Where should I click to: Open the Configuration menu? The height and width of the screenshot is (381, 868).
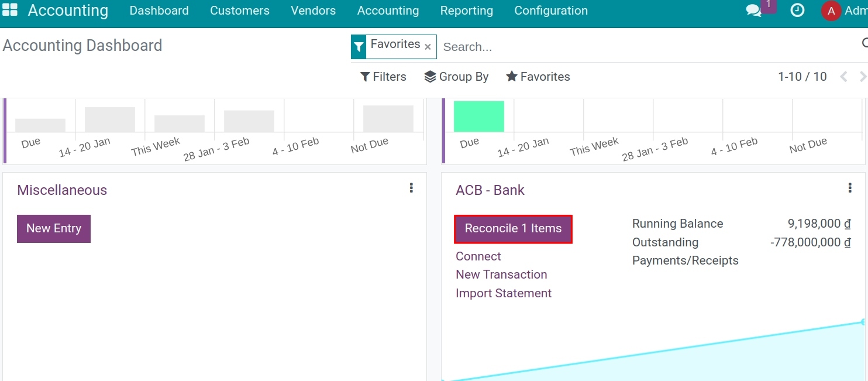pyautogui.click(x=551, y=11)
